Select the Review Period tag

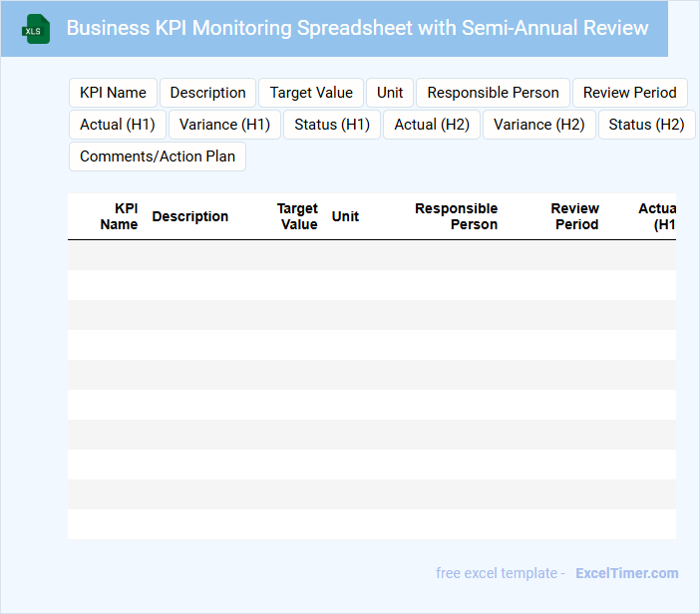click(x=629, y=93)
